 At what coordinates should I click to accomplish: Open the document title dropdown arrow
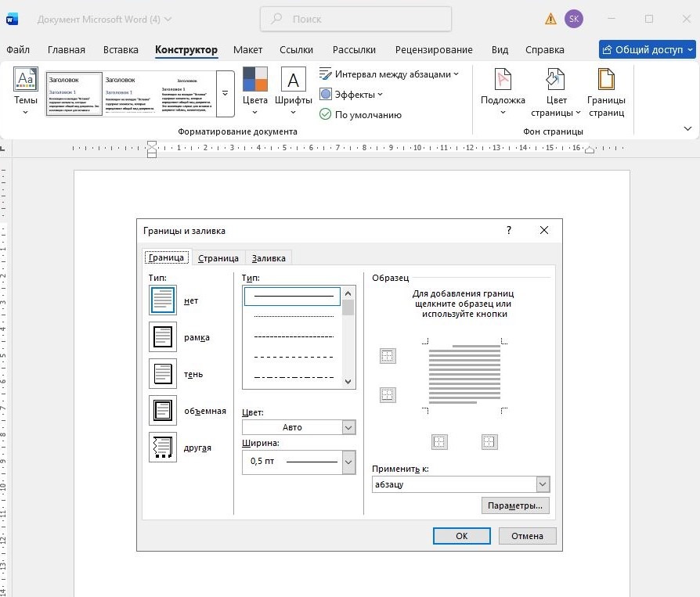click(168, 20)
